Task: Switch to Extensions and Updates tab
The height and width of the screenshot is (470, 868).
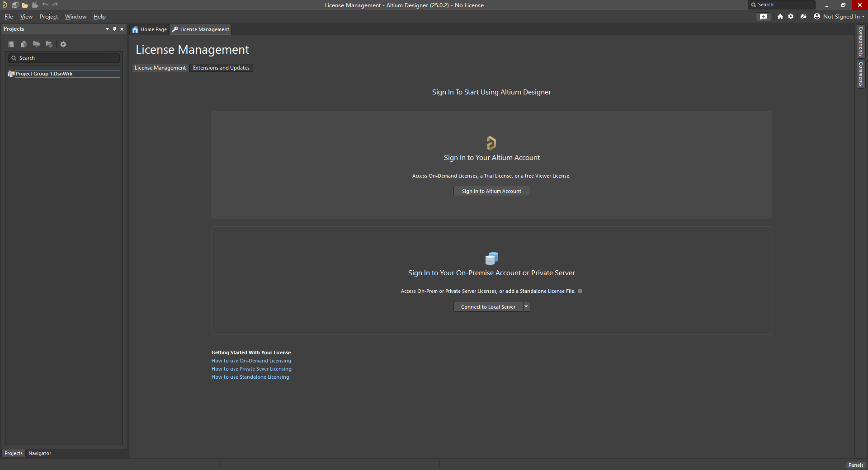Action: tap(221, 68)
